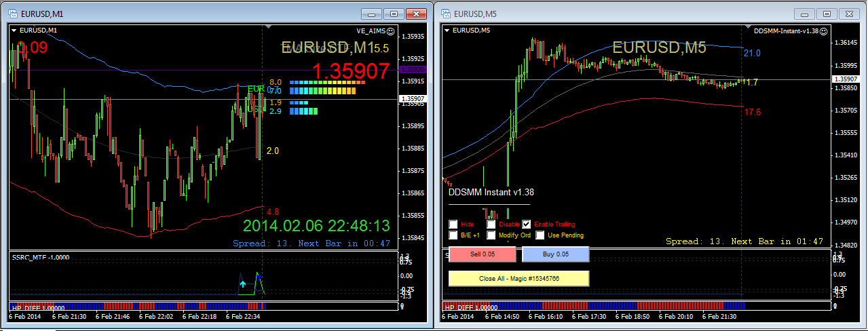This screenshot has width=868, height=331.
Task: Click the 1.35935 price axis label in M1 chart
Action: [414, 37]
